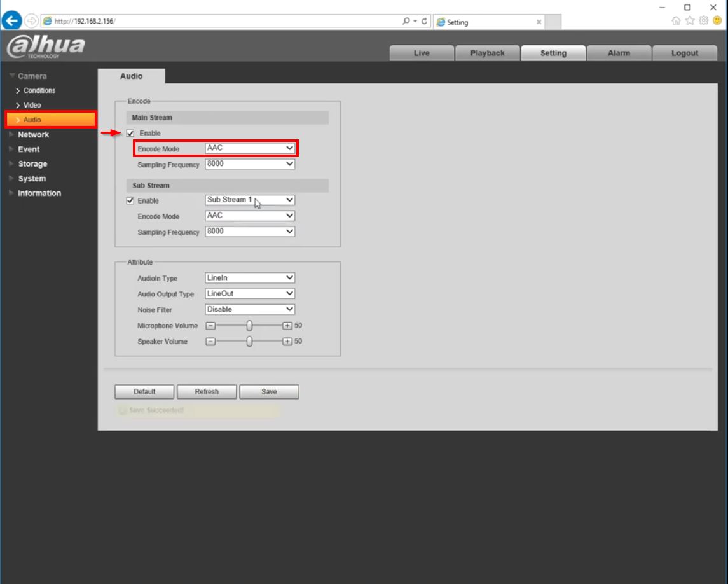Screen dimensions: 728x584
Task: Open the Noise Filter dropdown
Action: tap(250, 310)
